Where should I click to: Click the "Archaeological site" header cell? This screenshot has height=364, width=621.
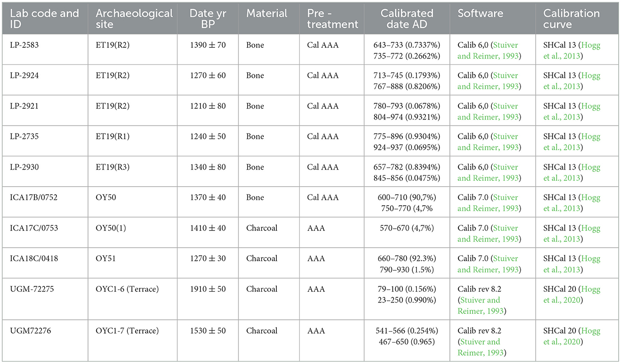click(134, 19)
